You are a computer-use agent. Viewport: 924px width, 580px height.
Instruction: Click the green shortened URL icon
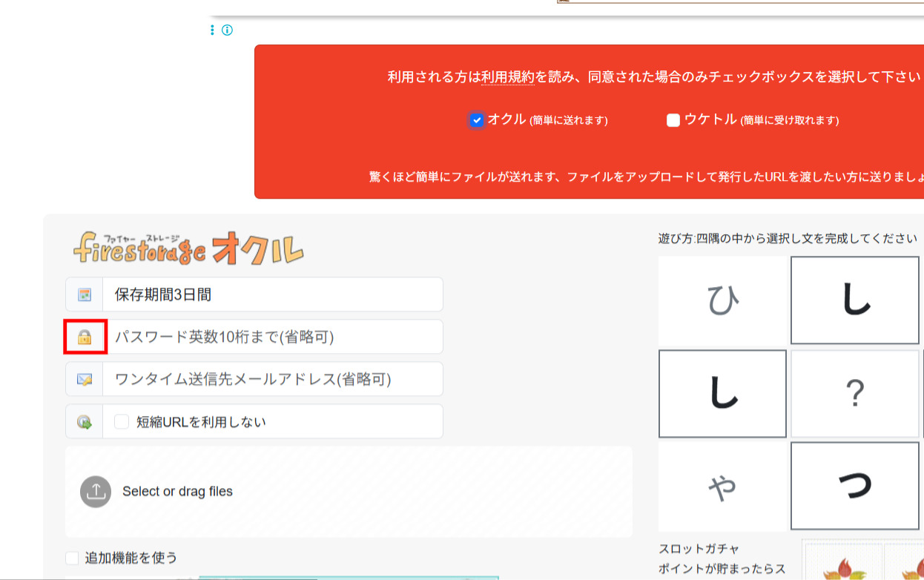(x=84, y=421)
